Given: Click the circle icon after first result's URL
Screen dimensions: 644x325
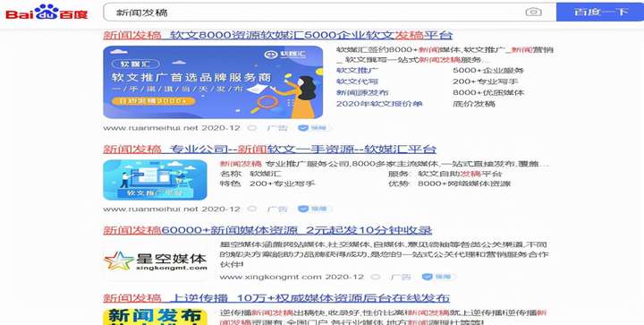Looking at the screenshot, I should pos(251,128).
